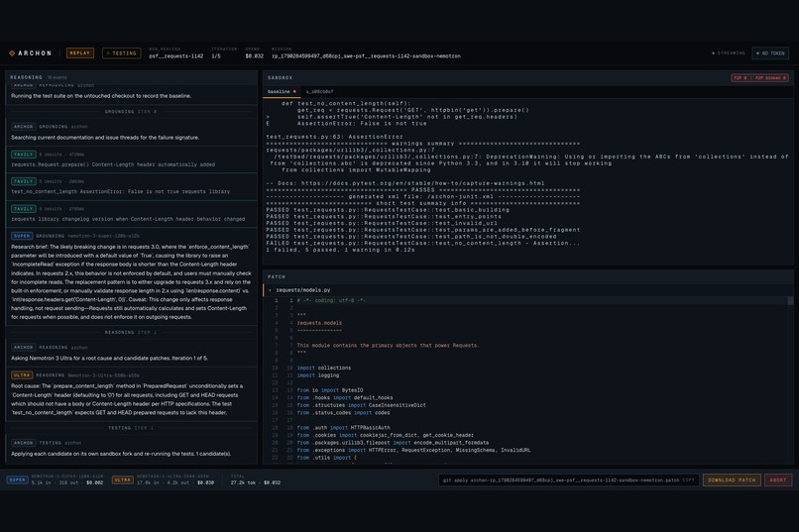Click 'requests.Request.prepare() Content-Length header automatically added' query

[113, 164]
